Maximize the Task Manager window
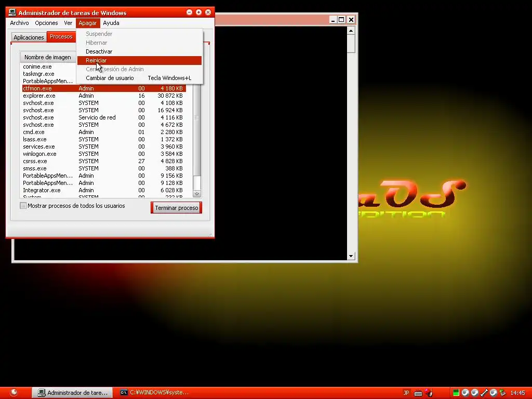 coord(199,12)
